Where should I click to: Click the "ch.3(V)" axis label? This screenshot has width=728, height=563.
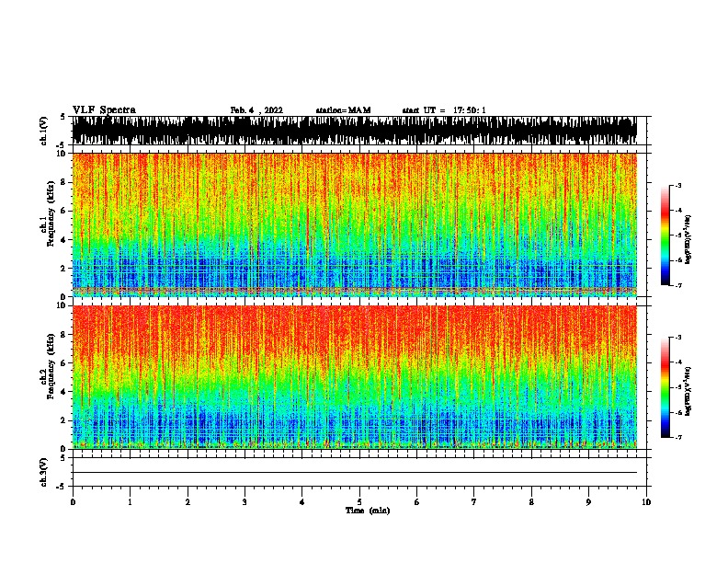coord(44,473)
